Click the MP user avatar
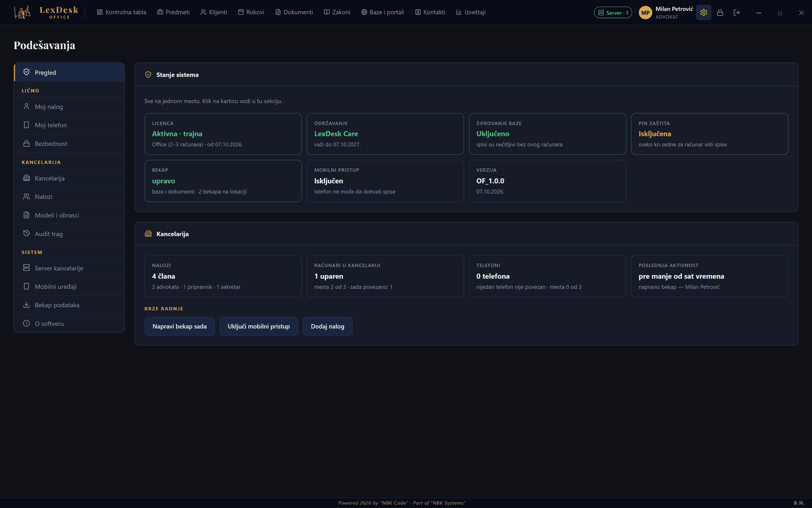The height and width of the screenshot is (508, 812). pyautogui.click(x=645, y=13)
